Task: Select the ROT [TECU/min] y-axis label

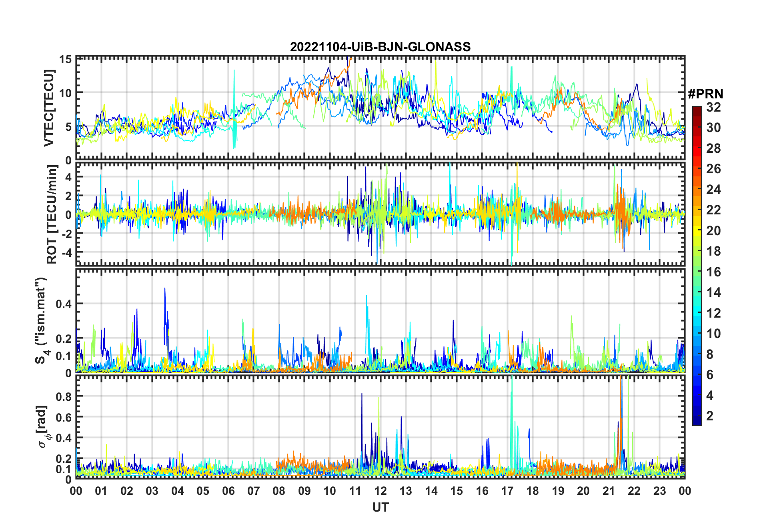Action: point(52,214)
